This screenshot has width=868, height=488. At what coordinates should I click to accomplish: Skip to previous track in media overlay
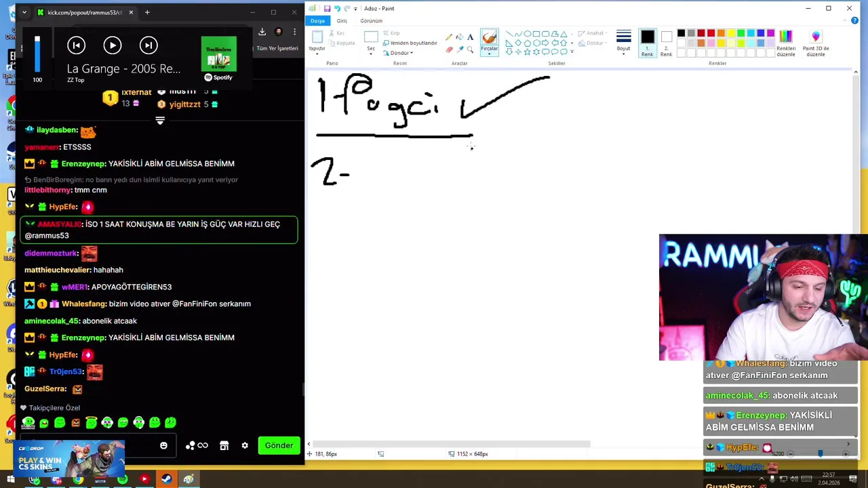[76, 45]
